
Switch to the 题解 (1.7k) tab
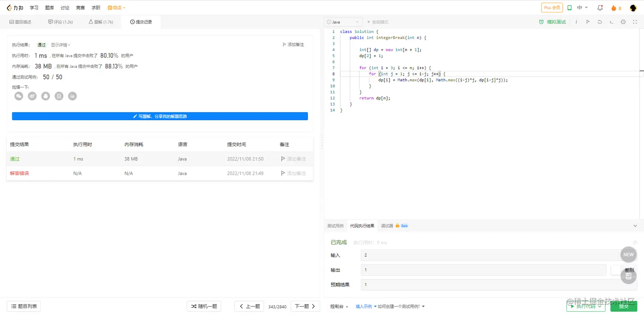[101, 22]
